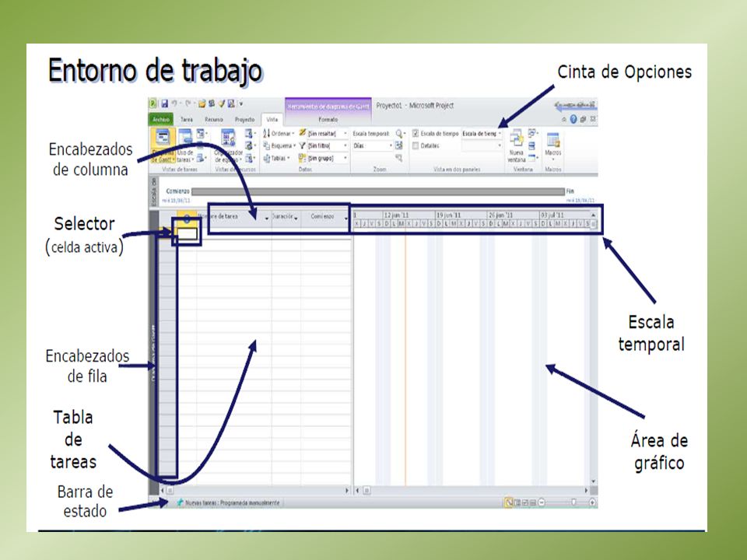Select the Diagrama de Gantt view button
The width and height of the screenshot is (747, 560).
click(x=163, y=145)
